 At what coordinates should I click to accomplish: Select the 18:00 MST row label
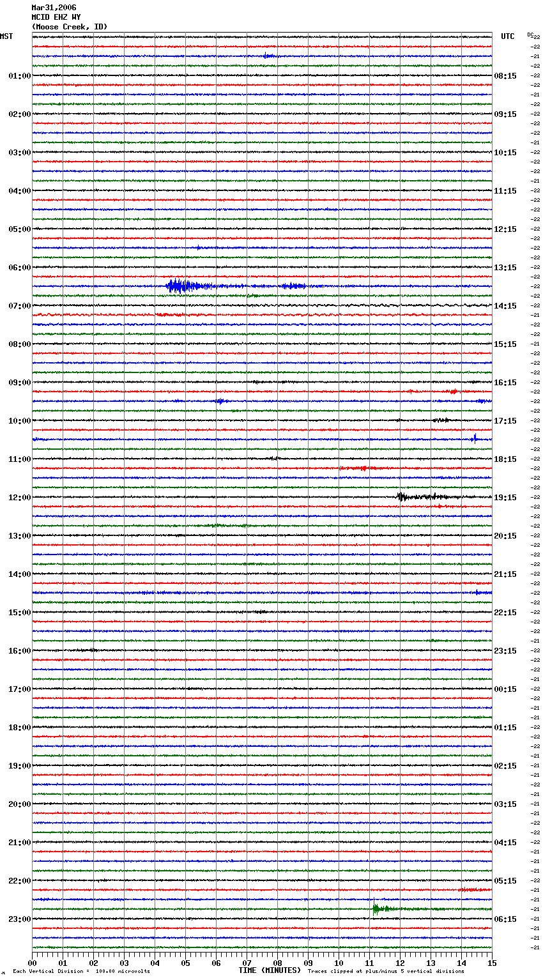[x=20, y=728]
